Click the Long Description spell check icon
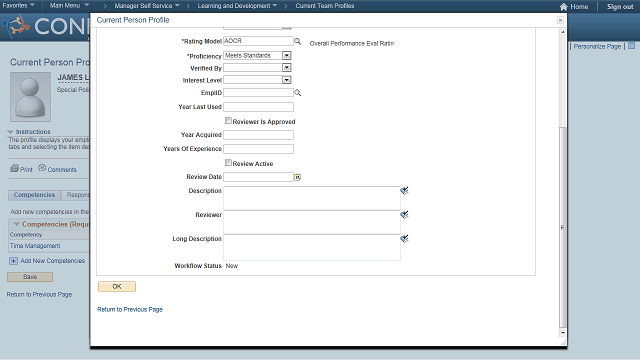Screen dimensions: 640x360 coord(404,238)
